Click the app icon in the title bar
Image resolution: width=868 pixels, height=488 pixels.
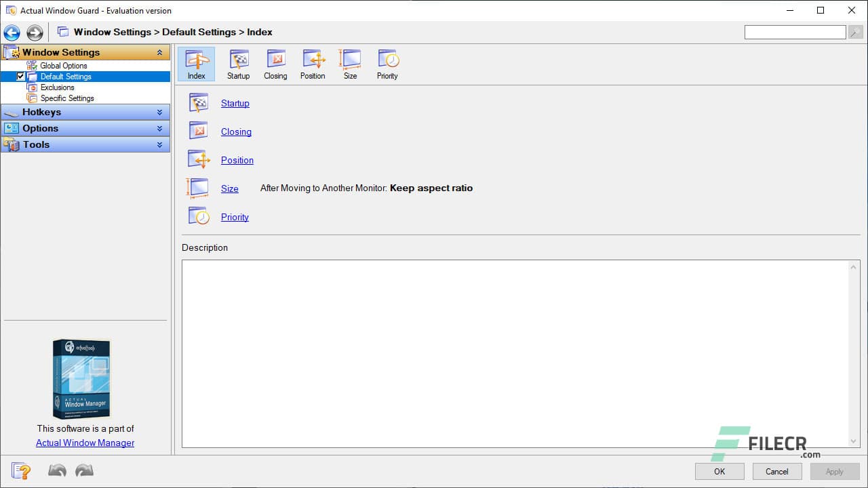click(11, 10)
